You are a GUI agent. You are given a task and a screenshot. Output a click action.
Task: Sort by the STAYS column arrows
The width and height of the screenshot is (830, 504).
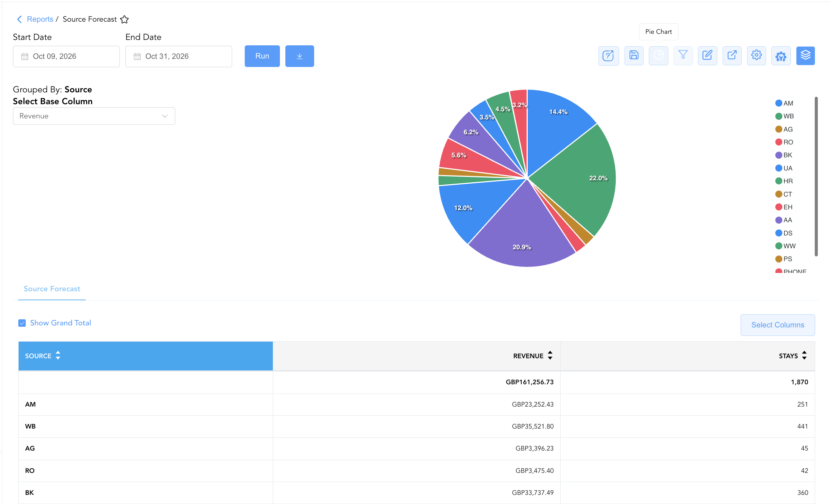(804, 356)
